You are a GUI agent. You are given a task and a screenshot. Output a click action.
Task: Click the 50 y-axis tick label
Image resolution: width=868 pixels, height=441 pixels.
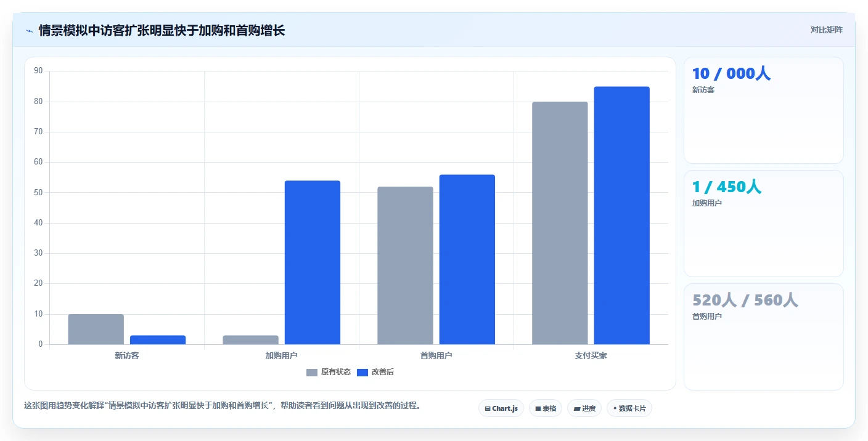click(x=38, y=192)
